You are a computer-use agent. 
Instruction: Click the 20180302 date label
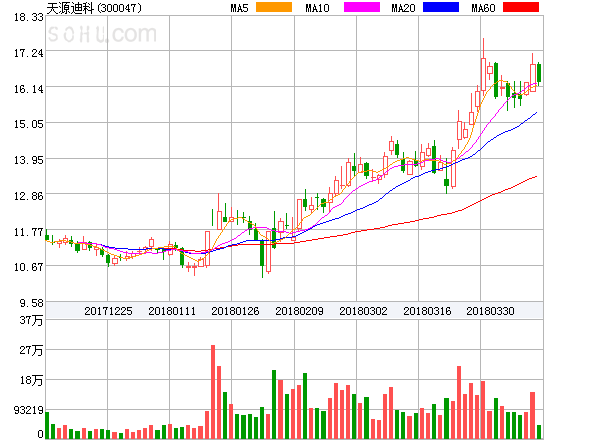point(363,311)
